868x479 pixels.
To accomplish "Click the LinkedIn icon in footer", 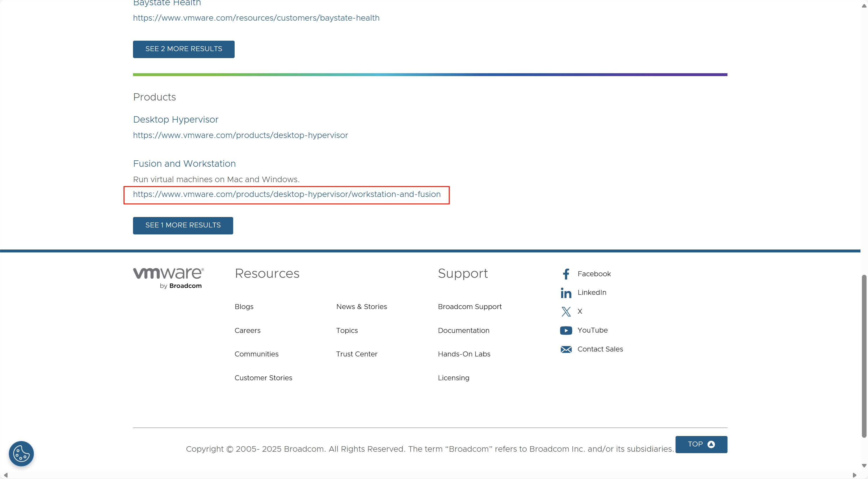I will click(566, 293).
